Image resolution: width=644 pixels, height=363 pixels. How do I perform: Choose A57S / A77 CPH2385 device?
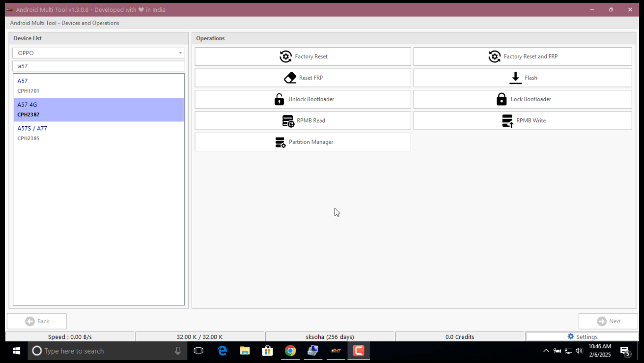click(x=98, y=133)
